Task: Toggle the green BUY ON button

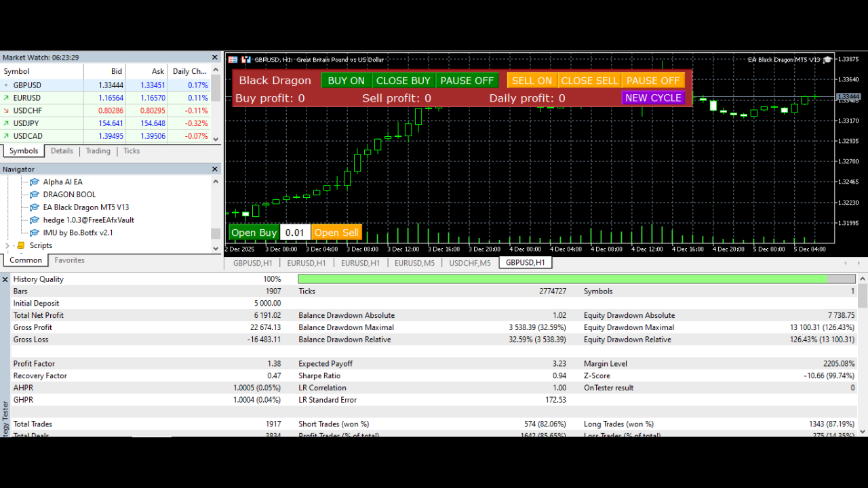Action: pos(346,80)
